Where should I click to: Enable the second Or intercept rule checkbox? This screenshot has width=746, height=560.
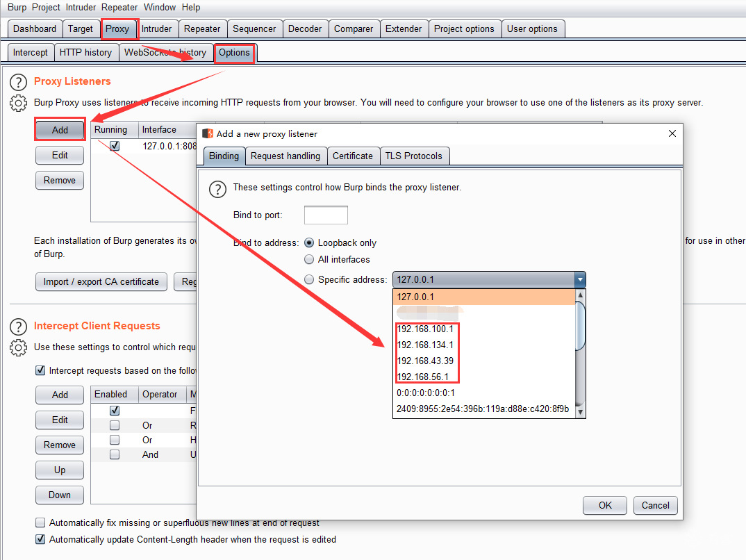tap(114, 440)
